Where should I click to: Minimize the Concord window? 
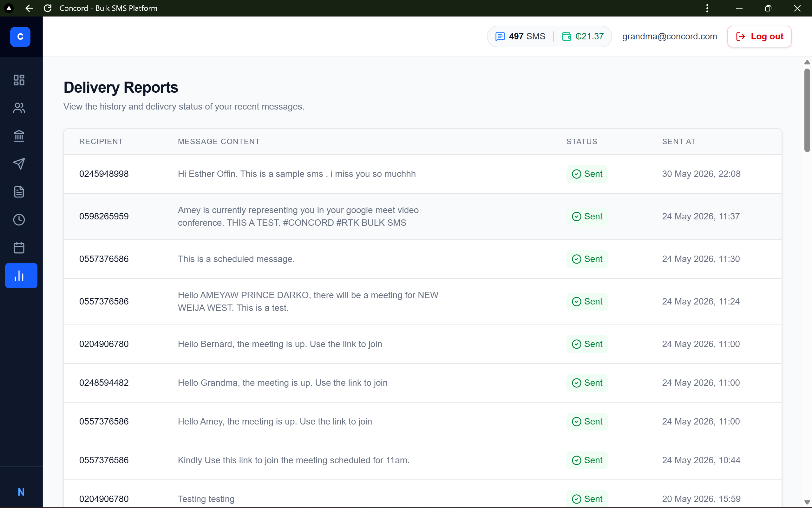739,8
